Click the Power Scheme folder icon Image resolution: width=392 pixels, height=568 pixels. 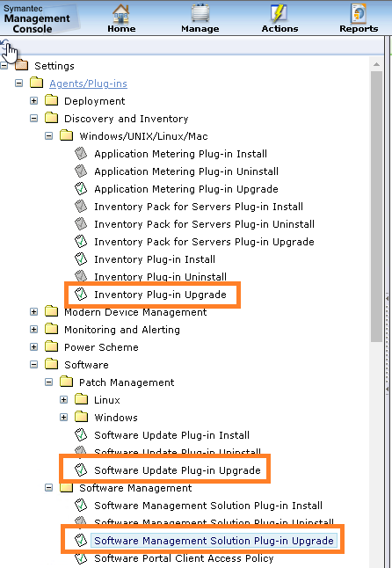51,346
